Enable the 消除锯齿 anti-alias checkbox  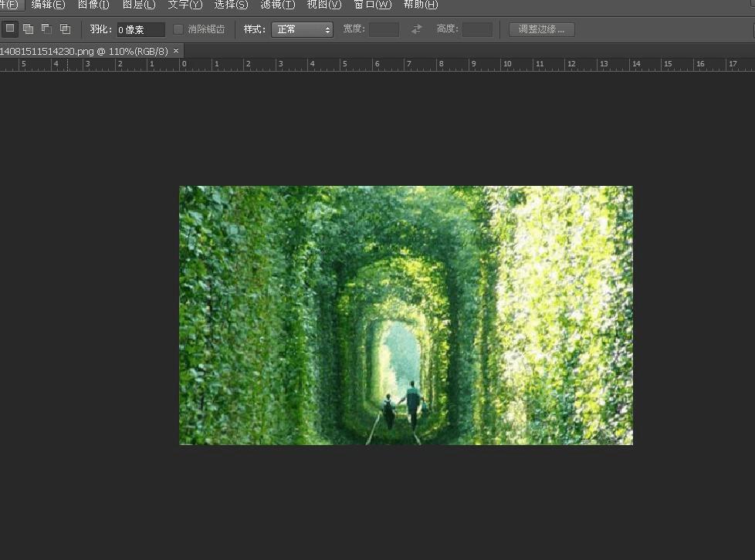click(x=178, y=29)
